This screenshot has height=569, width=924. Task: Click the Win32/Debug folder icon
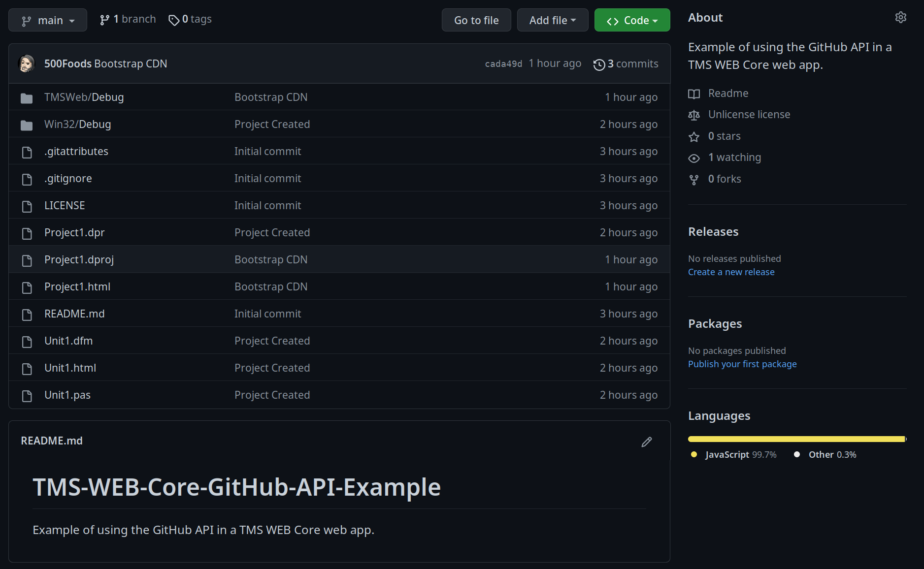pyautogui.click(x=27, y=125)
